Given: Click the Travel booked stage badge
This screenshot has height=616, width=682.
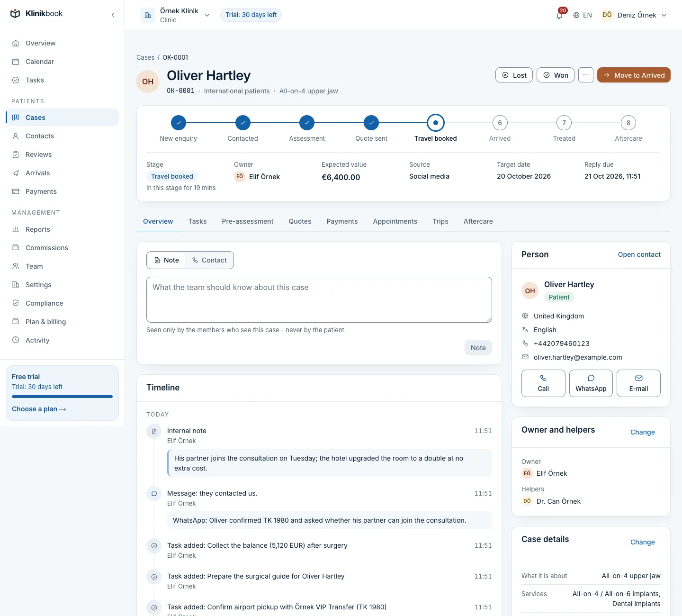Looking at the screenshot, I should click(x=172, y=176).
